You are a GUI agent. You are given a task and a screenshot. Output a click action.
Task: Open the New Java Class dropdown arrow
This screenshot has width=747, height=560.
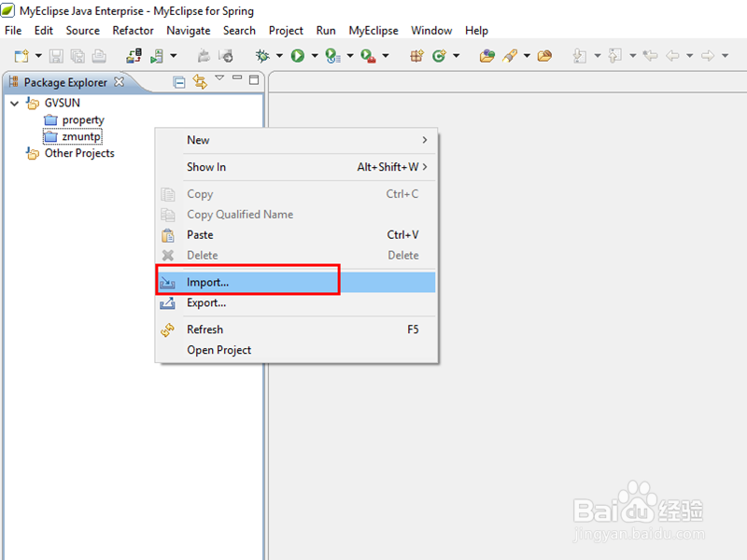(456, 56)
